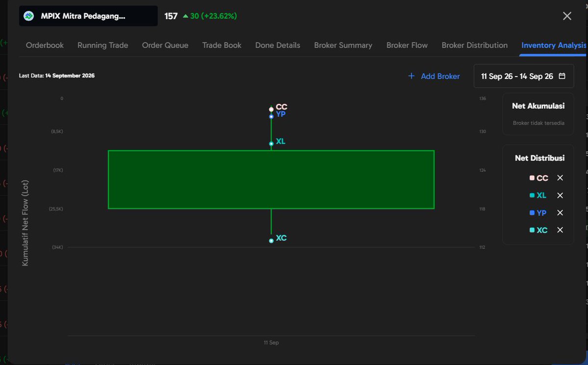Image resolution: width=588 pixels, height=365 pixels.
Task: Click the XC color swatch in legend
Action: click(x=532, y=230)
